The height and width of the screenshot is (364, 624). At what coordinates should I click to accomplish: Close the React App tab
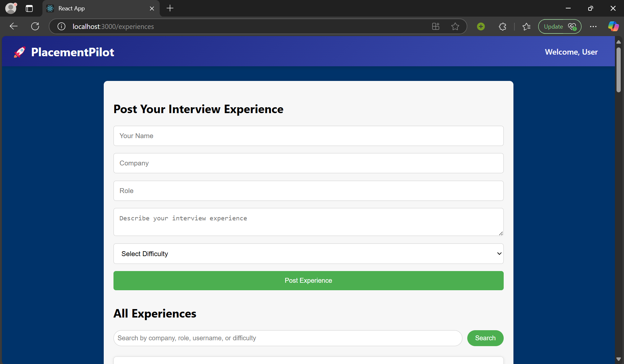[152, 8]
